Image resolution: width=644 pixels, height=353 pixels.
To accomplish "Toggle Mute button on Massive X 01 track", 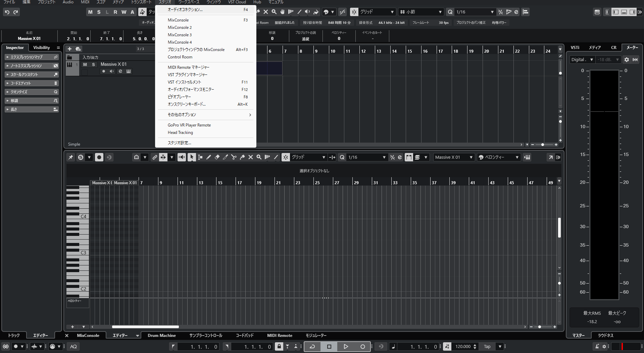I will coord(85,64).
